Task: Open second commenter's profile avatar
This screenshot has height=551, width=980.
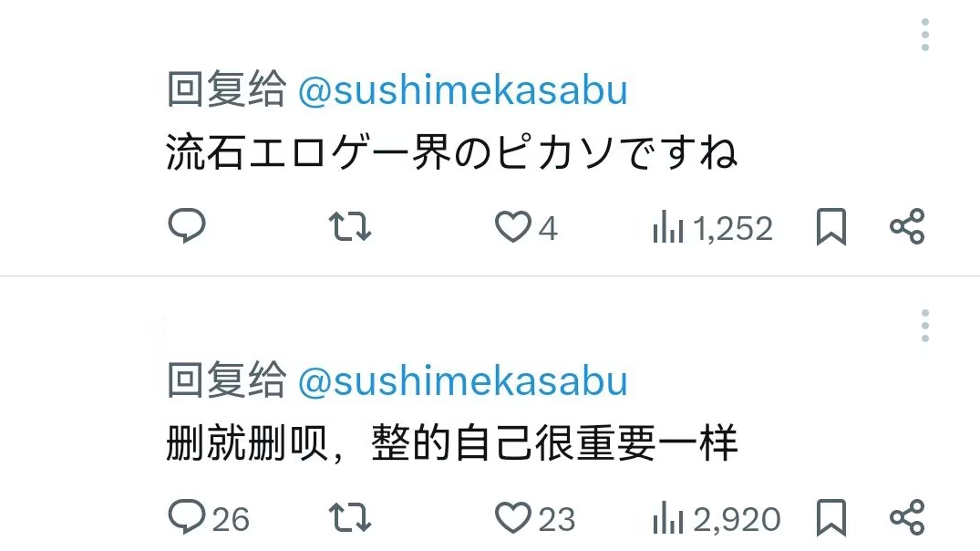Action: coord(82,358)
